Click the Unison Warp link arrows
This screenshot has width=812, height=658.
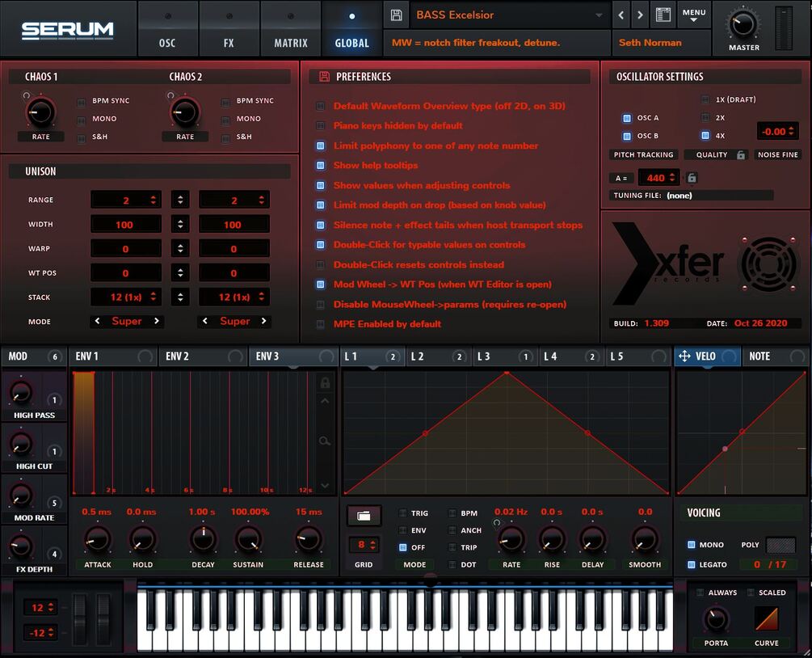tap(180, 248)
